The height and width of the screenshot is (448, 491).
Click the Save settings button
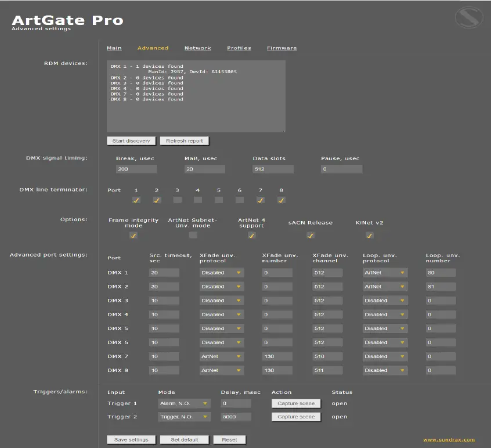click(131, 439)
